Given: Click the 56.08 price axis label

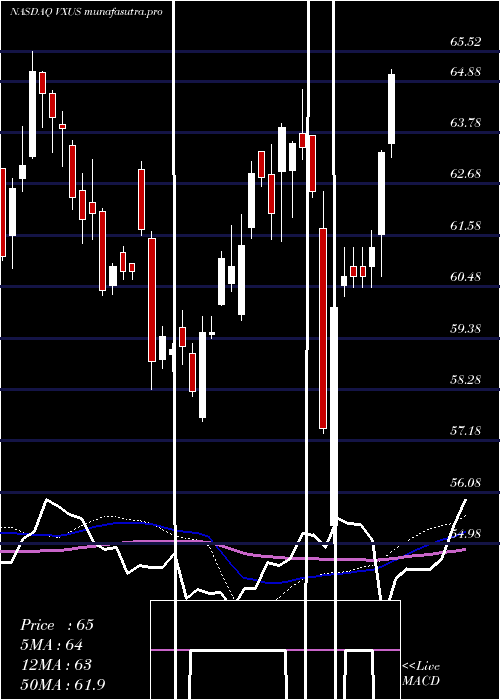Looking at the screenshot, I should click(x=466, y=483).
